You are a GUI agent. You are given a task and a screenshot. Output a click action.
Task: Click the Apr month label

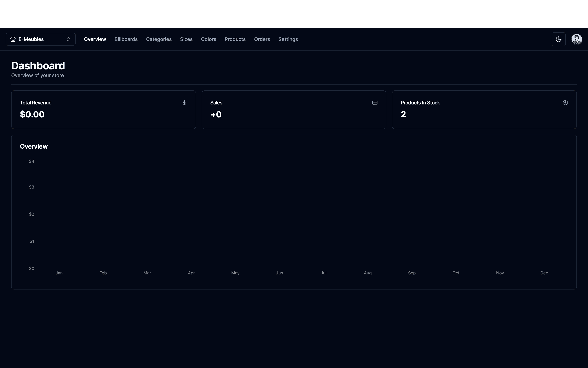tap(191, 273)
